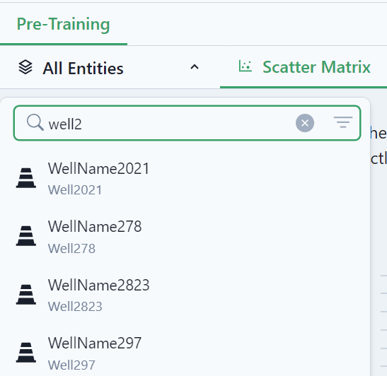Screen dimensions: 387x376
Task: Click the Scatter Matrix chart icon
Action: [245, 66]
